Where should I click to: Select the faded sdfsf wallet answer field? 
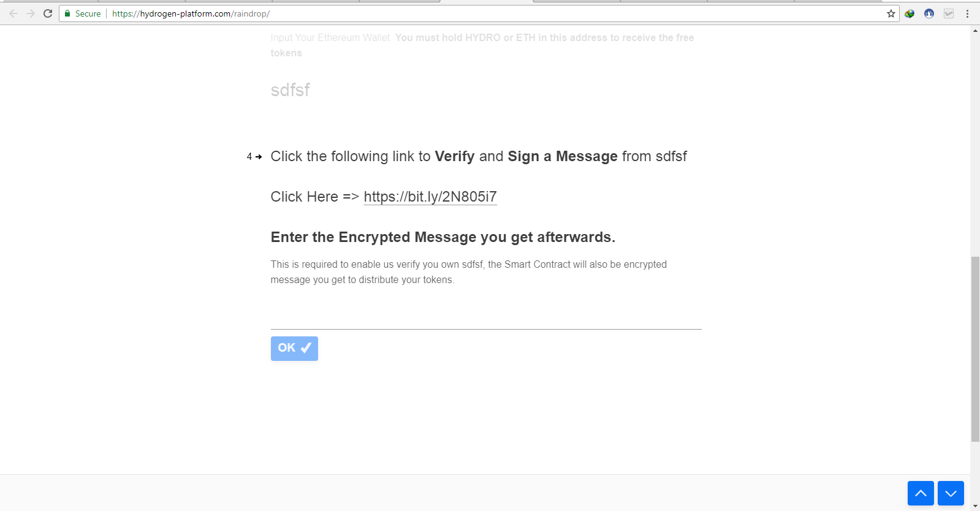pos(486,90)
